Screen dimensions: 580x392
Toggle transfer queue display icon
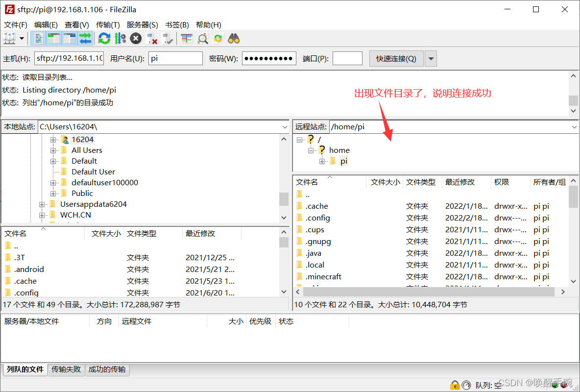(85, 39)
